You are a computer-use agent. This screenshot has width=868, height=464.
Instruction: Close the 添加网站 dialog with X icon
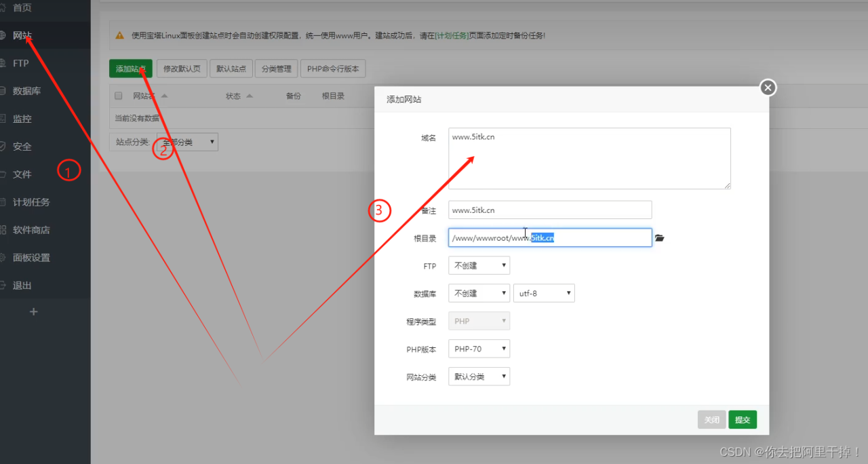767,88
